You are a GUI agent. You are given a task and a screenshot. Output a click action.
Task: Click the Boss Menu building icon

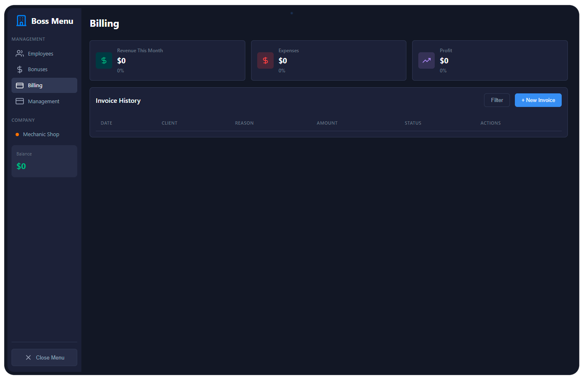21,21
